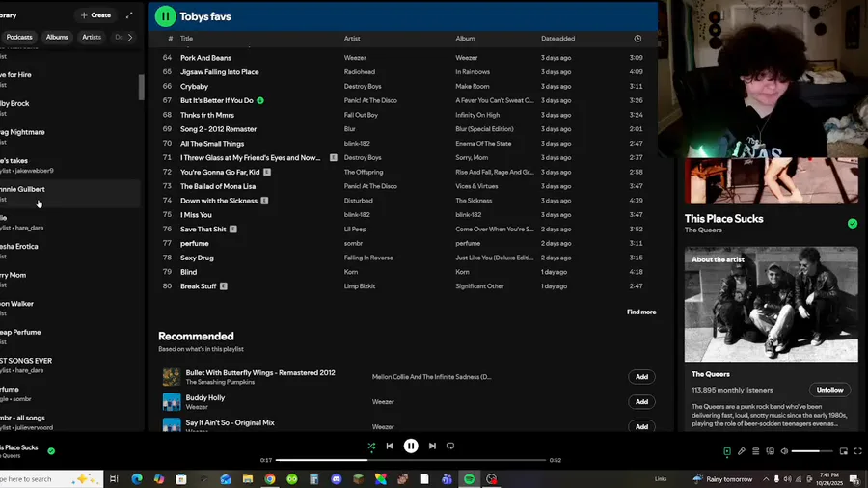868x488 pixels.
Task: Open the Windows notification center icon
Action: tap(855, 479)
